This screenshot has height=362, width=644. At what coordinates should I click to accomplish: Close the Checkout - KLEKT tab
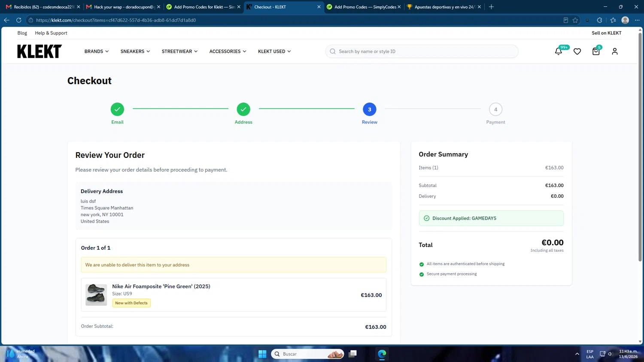coord(319,7)
